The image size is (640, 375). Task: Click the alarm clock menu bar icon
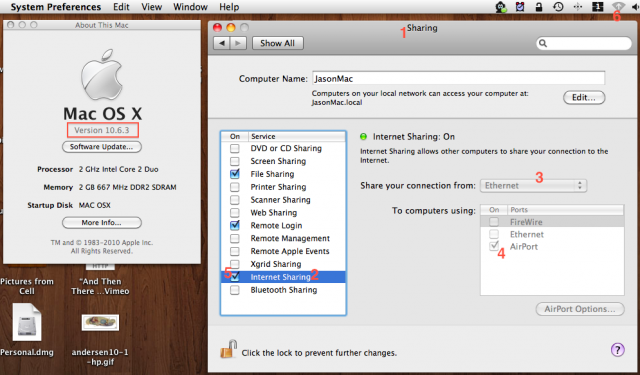(520, 7)
